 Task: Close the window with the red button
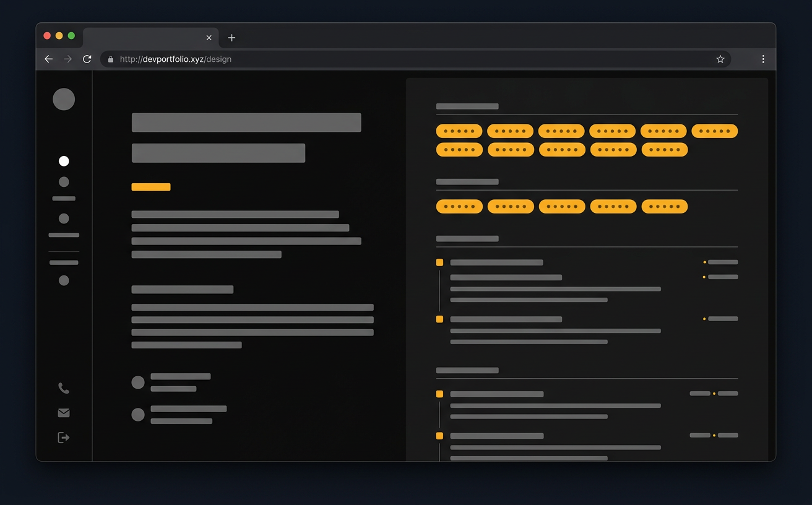(47, 36)
